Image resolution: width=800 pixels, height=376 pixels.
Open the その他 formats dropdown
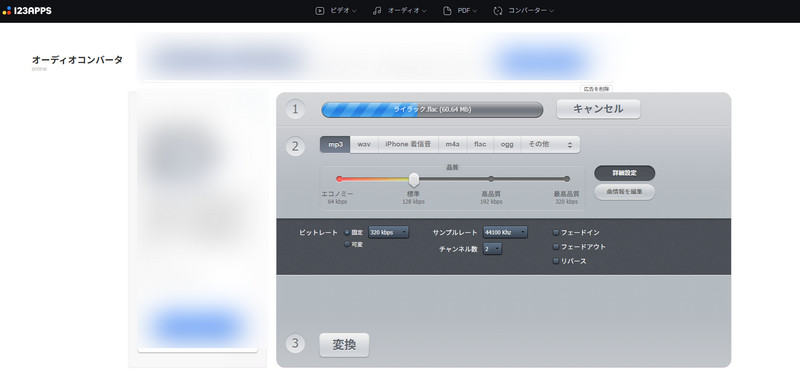pos(550,144)
